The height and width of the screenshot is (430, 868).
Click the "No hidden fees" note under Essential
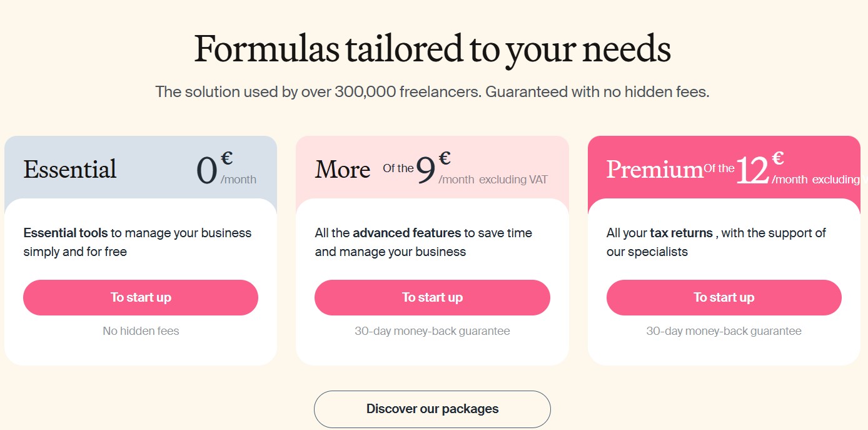pos(141,331)
